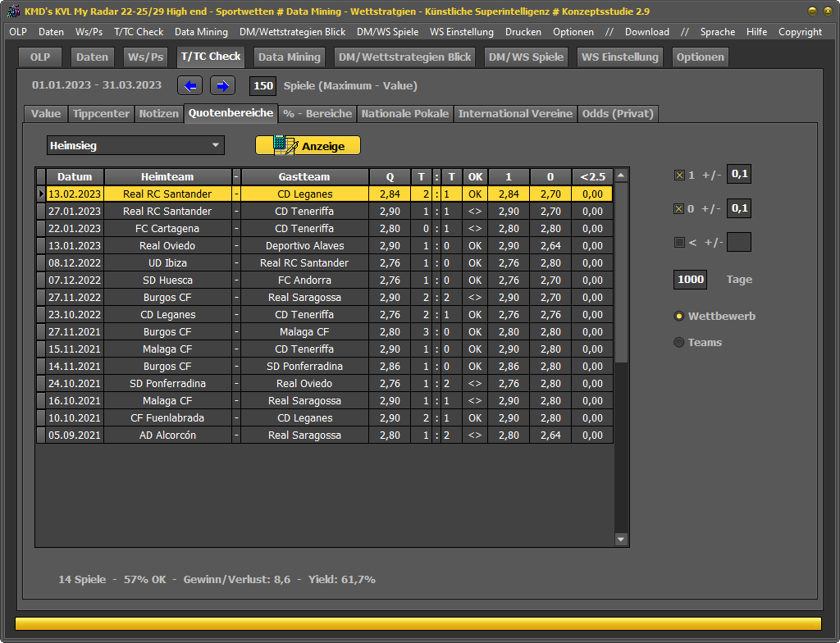Click the Datum column header
Screen dimensions: 840x643
[x=75, y=177]
